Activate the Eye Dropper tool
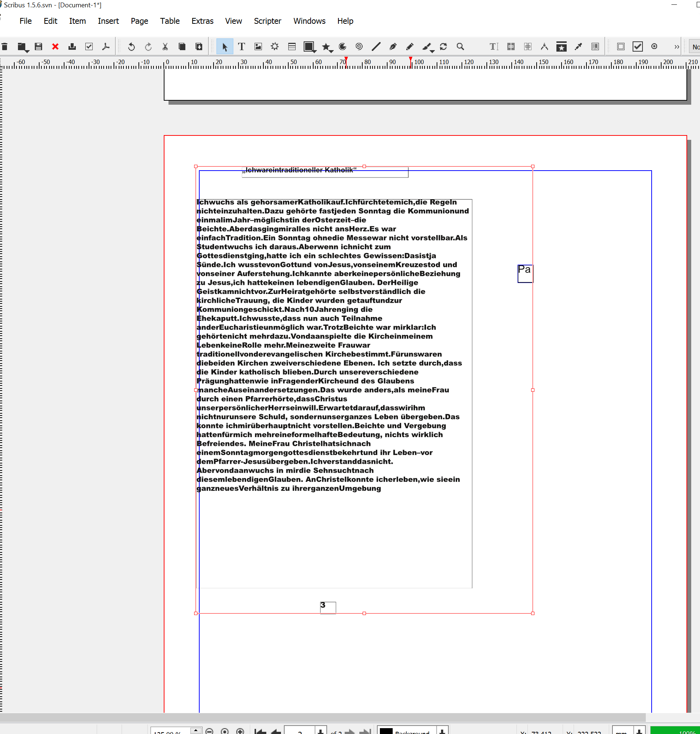This screenshot has width=700, height=734. coord(578,46)
